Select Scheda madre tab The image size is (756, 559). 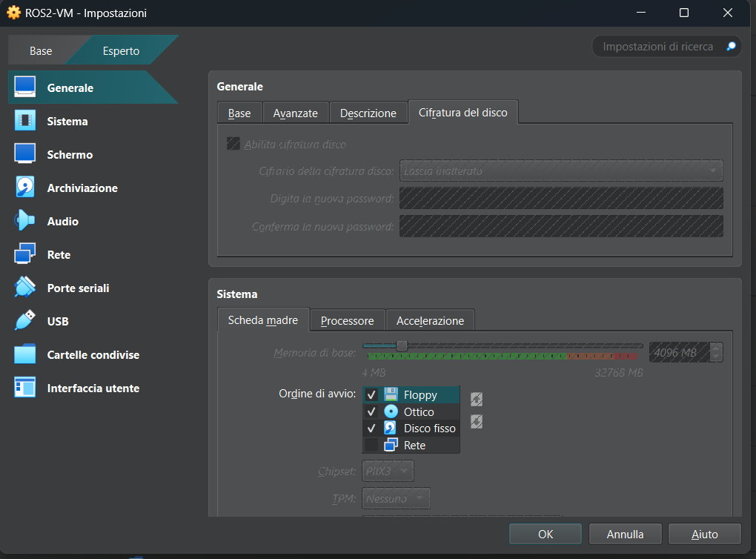click(x=263, y=320)
